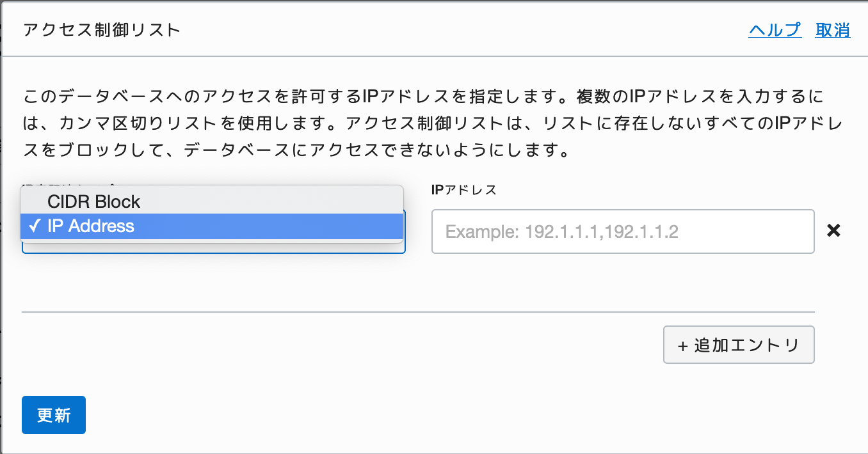Click the empty area right of 更新
868x454 pixels.
448,415
